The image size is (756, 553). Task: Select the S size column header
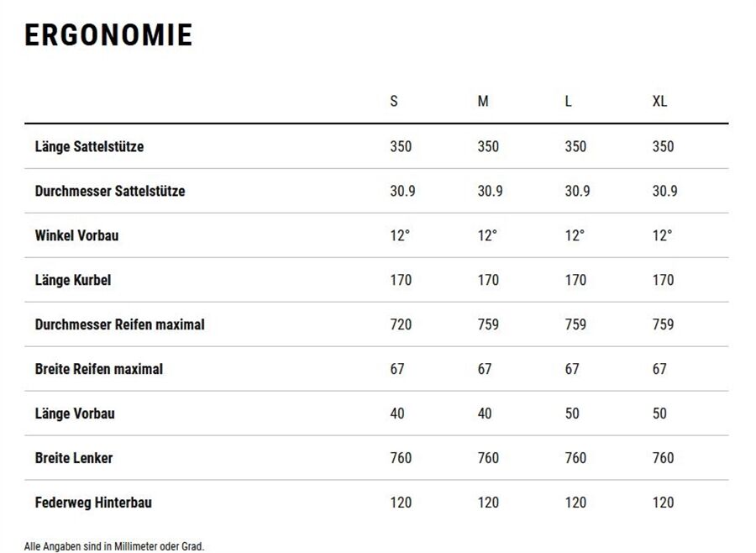coord(394,101)
